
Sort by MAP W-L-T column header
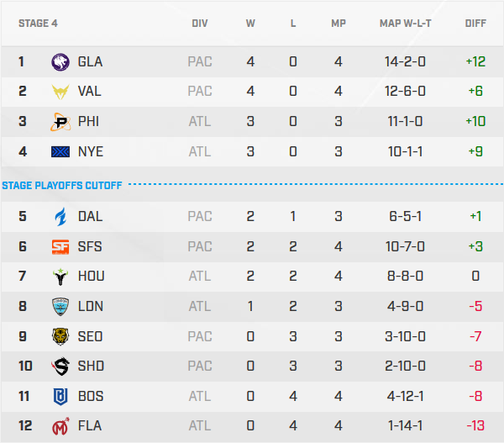click(406, 24)
